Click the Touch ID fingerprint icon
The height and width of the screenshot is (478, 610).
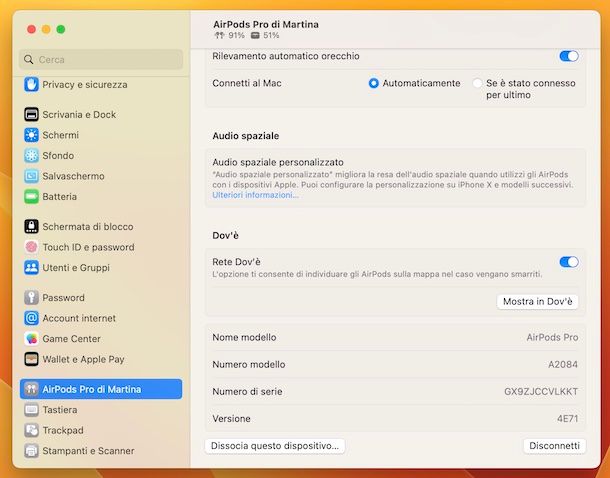coord(31,247)
